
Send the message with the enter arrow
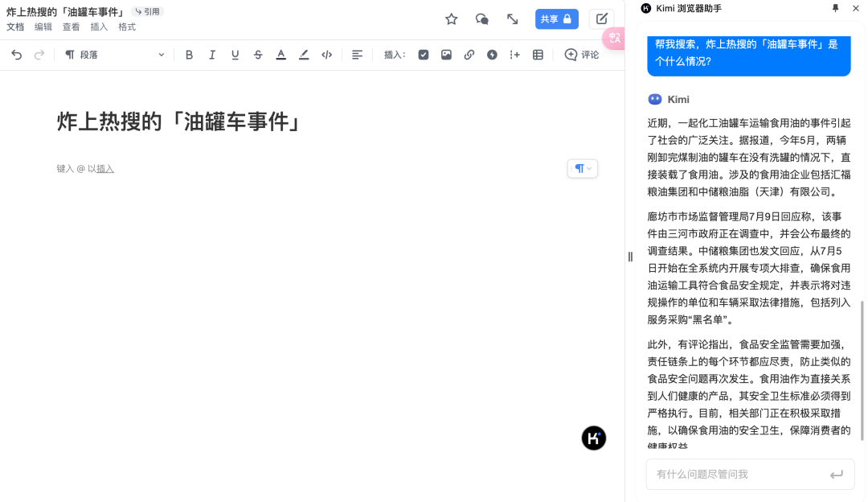[x=837, y=475]
